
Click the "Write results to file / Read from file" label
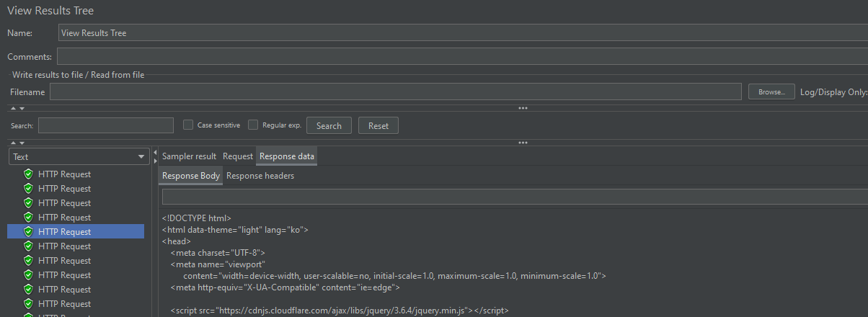point(79,75)
